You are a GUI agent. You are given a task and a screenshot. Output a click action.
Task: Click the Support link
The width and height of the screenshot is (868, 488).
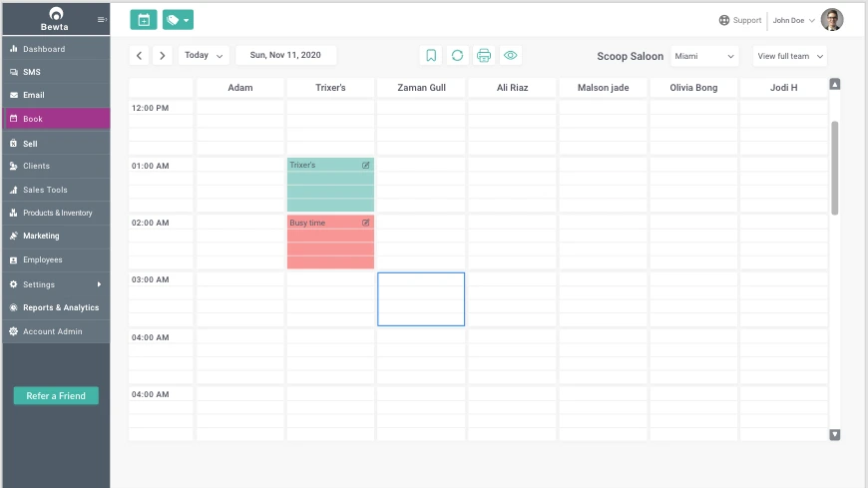[739, 20]
